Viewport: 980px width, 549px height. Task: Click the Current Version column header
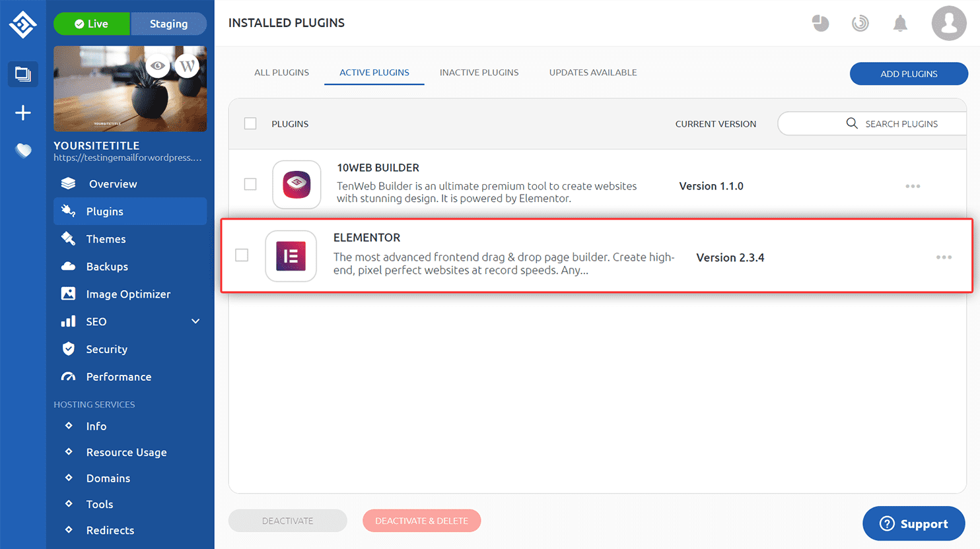point(716,124)
